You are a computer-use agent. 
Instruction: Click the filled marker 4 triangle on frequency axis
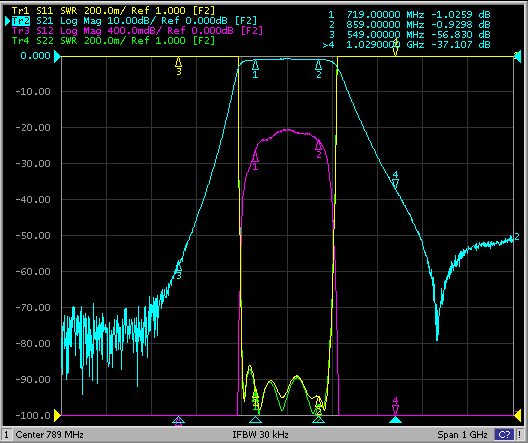[396, 420]
